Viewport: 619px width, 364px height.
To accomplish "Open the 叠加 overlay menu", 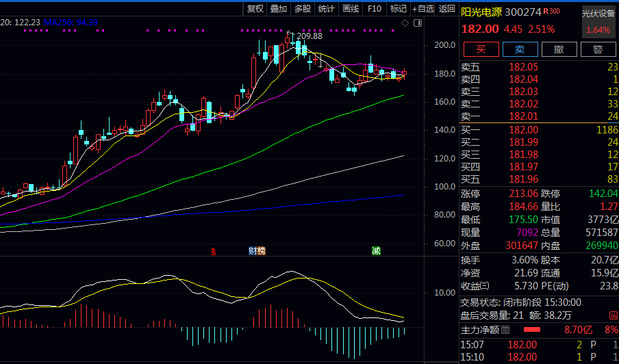I will coord(279,9).
